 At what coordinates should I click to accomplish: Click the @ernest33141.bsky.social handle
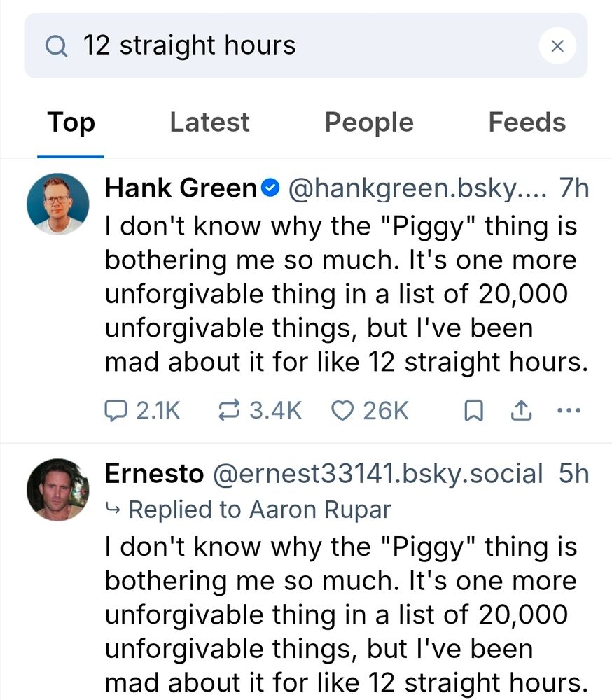pos(377,474)
